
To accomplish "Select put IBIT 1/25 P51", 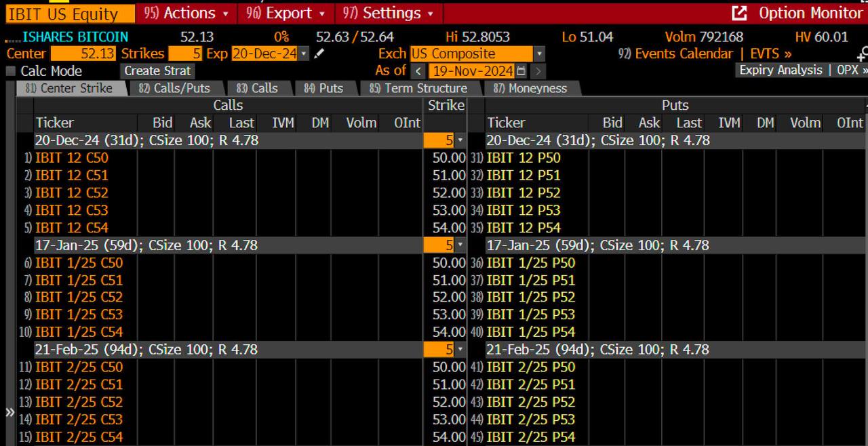I will pyautogui.click(x=531, y=281).
